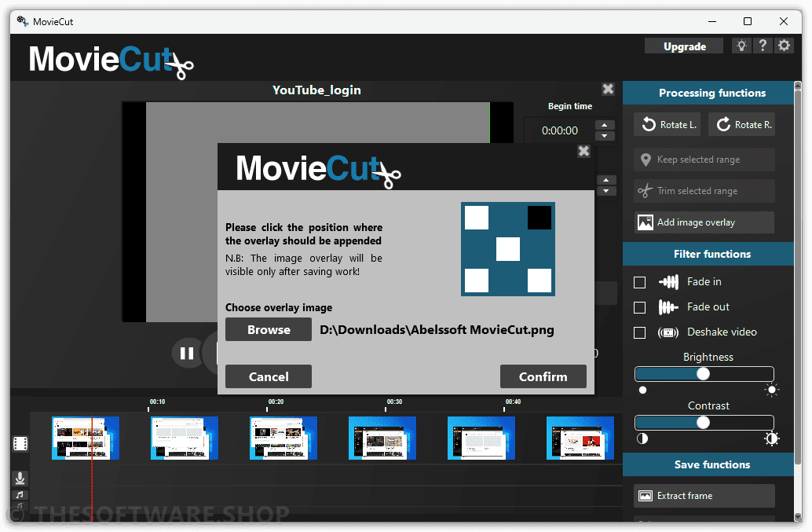Cancel the overlay dialog

coord(269,376)
